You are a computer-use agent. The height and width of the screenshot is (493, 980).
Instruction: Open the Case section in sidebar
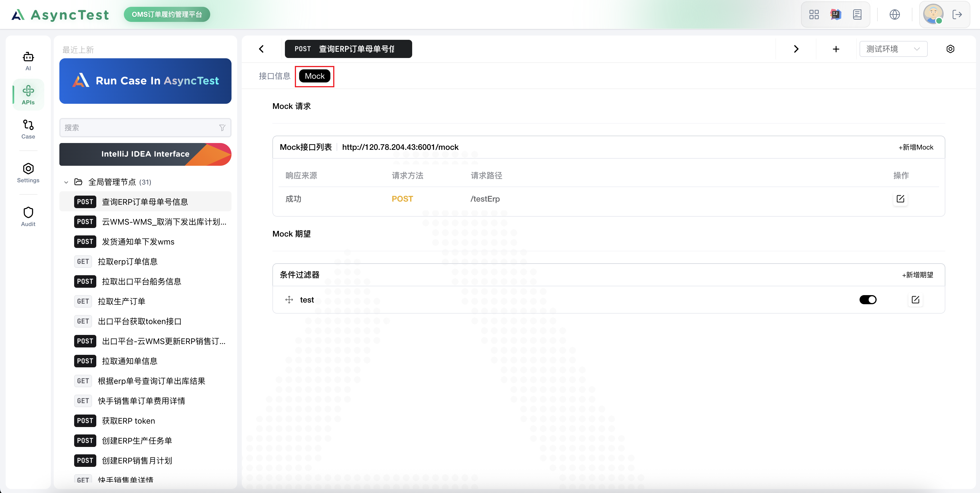[x=28, y=129]
